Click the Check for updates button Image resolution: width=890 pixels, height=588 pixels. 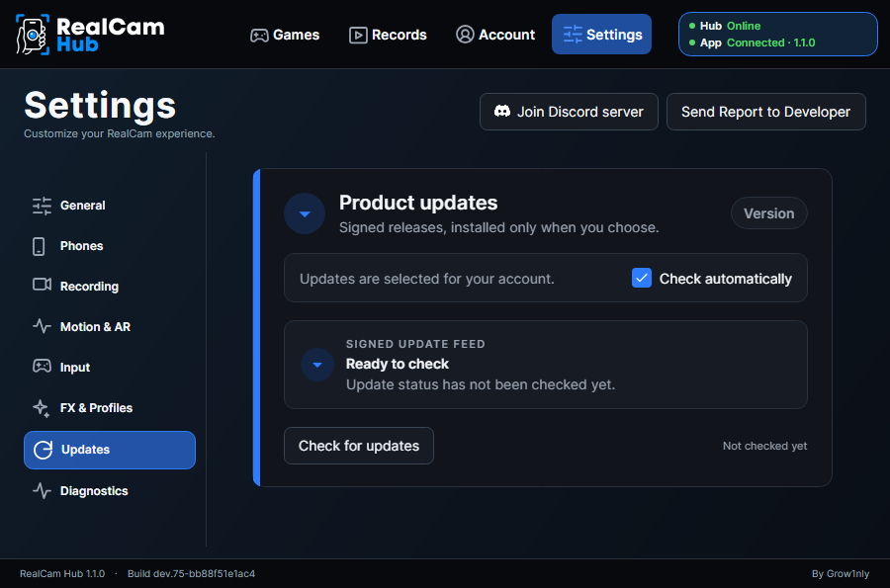359,446
